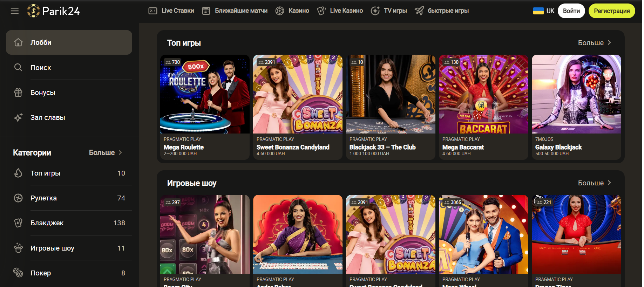The height and width of the screenshot is (287, 644).
Task: Open Mega Wheel thumbnail with 3865 players
Action: point(483,234)
